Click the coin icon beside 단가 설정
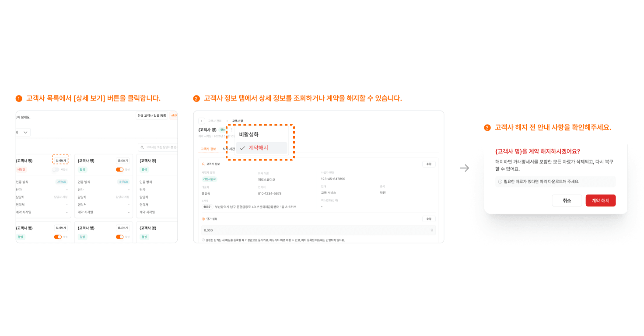The width and height of the screenshot is (644, 336). pos(203,219)
